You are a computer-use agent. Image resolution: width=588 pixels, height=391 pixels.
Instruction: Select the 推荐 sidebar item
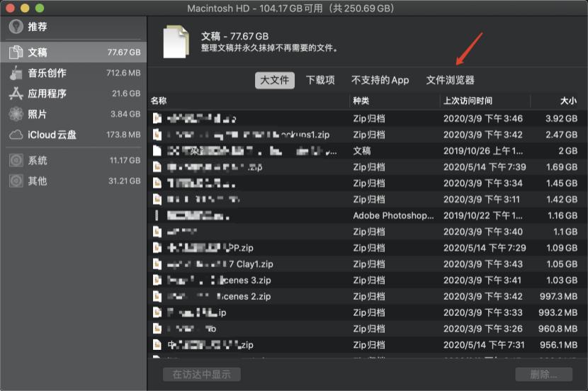coord(74,27)
